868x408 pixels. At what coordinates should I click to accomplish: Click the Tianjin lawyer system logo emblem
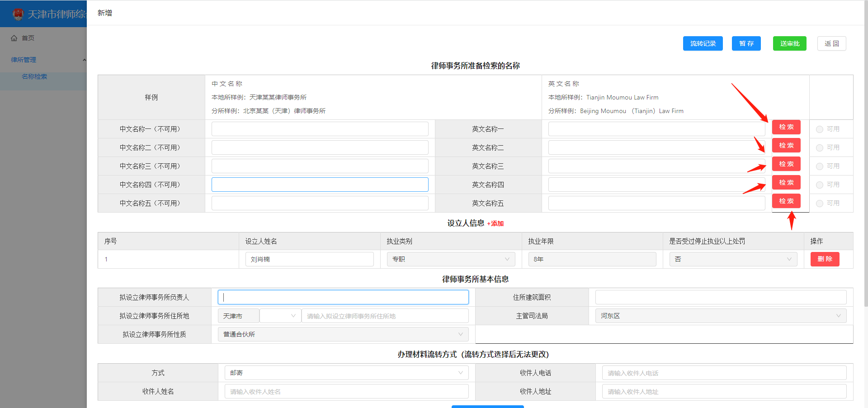(x=18, y=14)
